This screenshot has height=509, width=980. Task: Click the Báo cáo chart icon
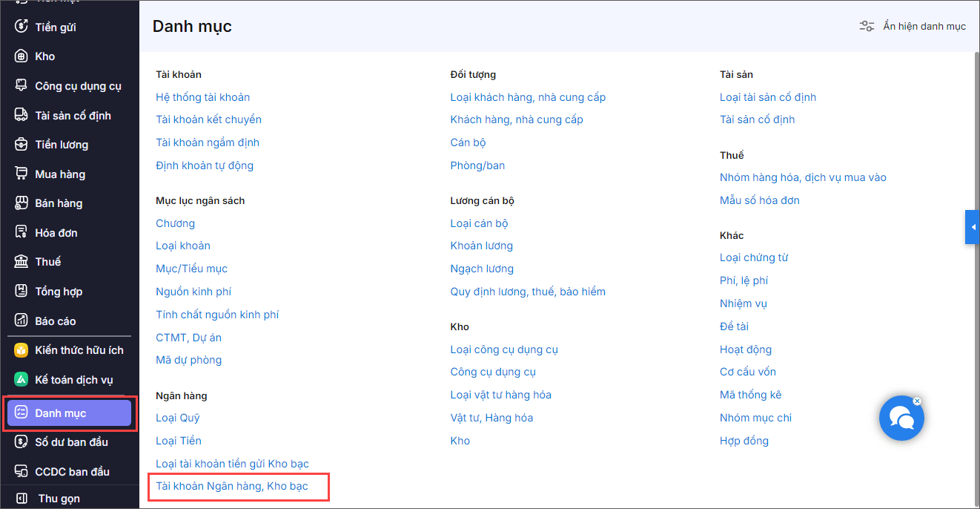pyautogui.click(x=21, y=321)
